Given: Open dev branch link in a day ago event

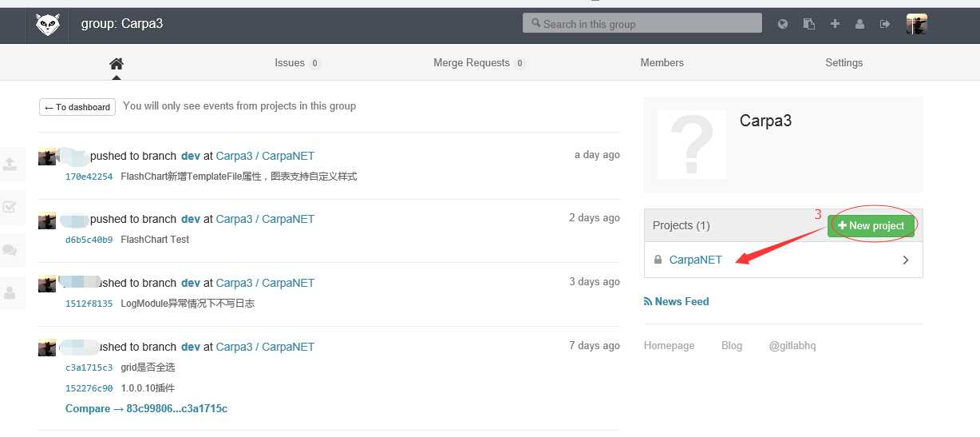Looking at the screenshot, I should coord(191,156).
